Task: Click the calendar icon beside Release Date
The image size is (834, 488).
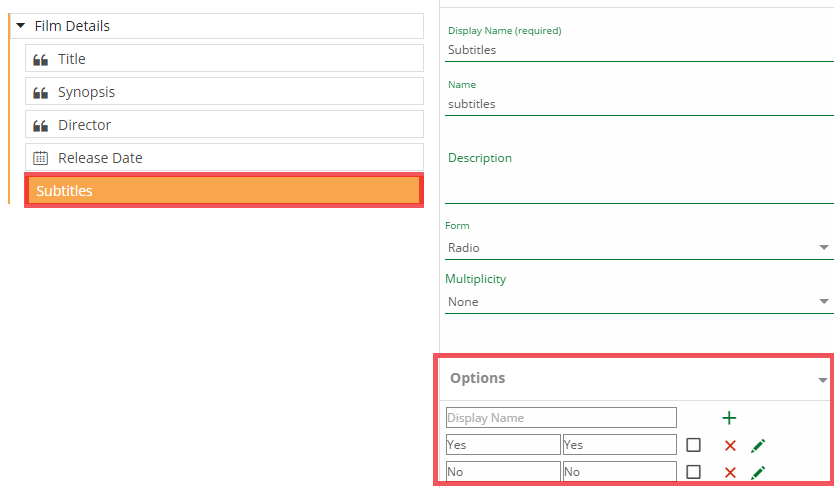Action: (41, 158)
